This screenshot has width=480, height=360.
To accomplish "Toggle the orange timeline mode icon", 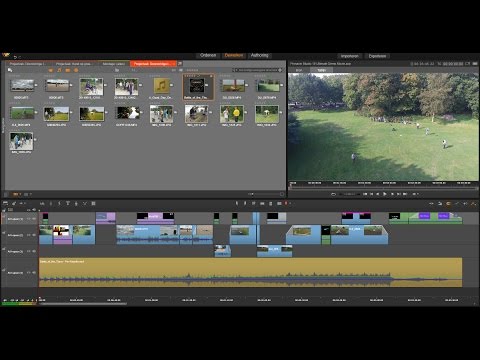I will coord(448,203).
